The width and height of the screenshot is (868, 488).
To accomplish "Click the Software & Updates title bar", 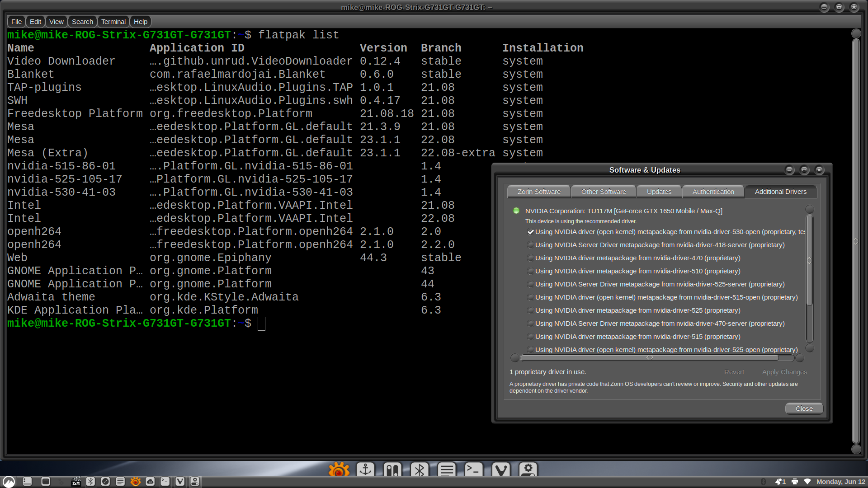I will (645, 170).
